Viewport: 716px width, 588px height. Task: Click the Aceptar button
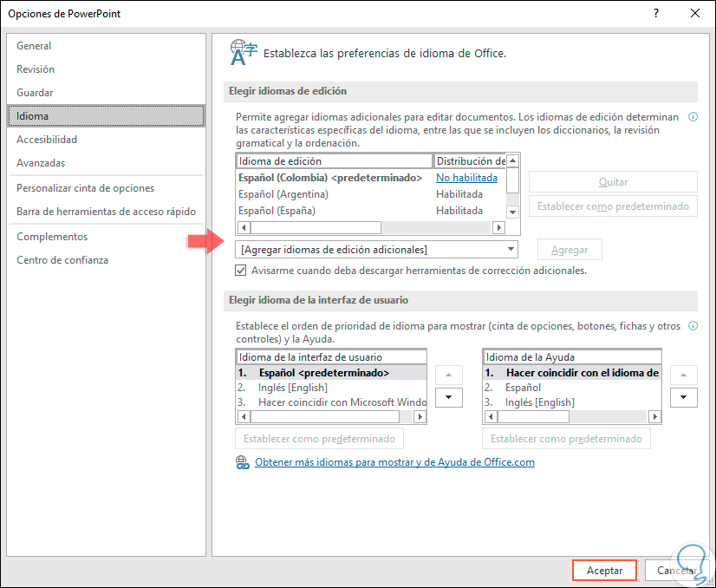coord(604,570)
